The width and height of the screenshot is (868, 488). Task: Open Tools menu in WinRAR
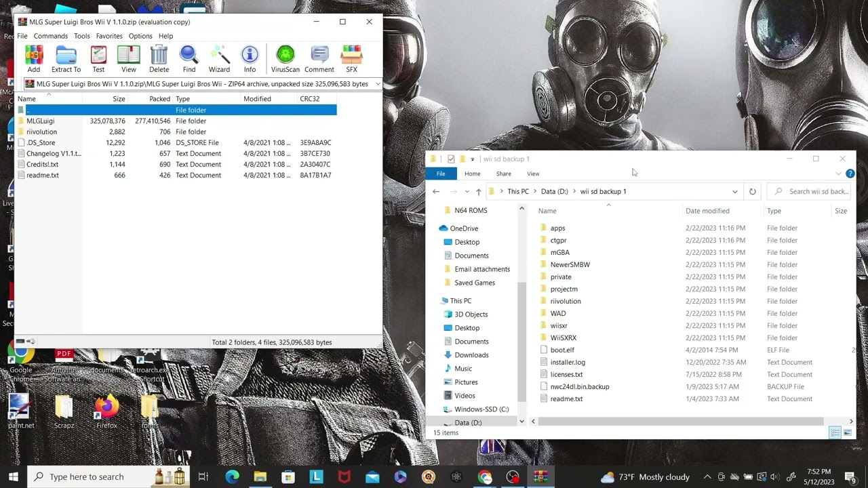pyautogui.click(x=82, y=36)
